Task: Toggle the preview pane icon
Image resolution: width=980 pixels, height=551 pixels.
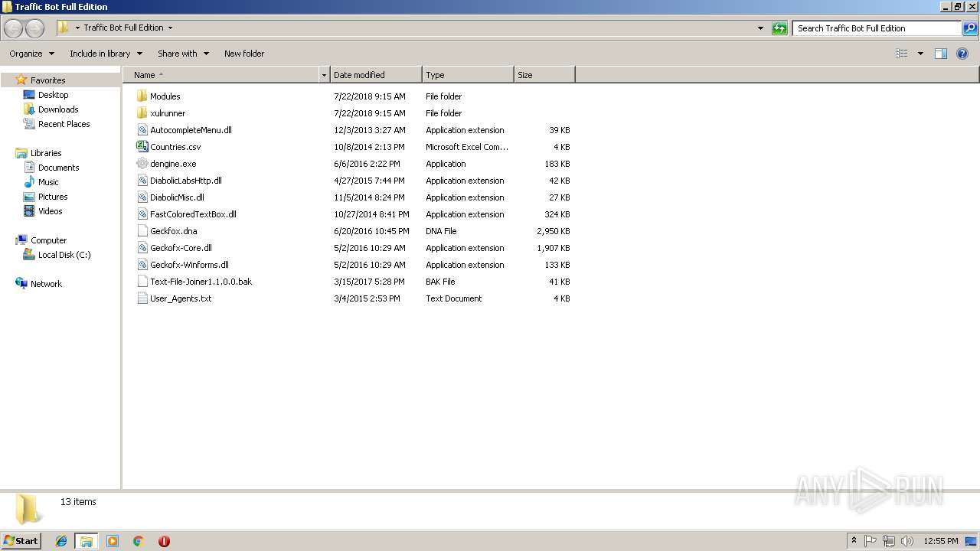Action: coord(941,54)
